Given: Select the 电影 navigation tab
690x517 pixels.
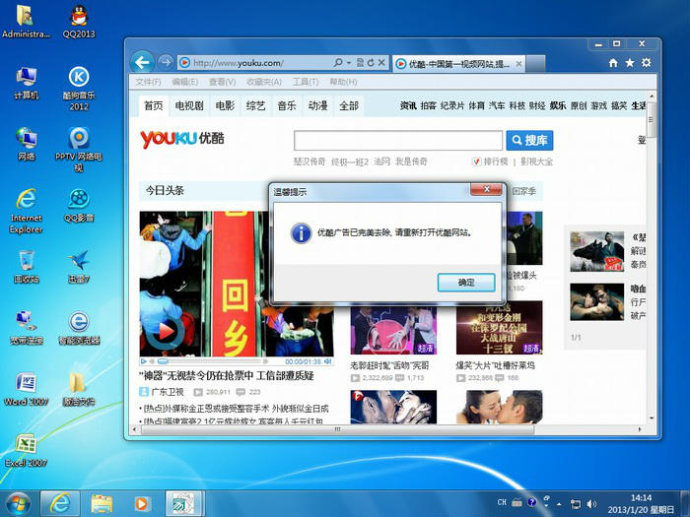Looking at the screenshot, I should click(225, 106).
